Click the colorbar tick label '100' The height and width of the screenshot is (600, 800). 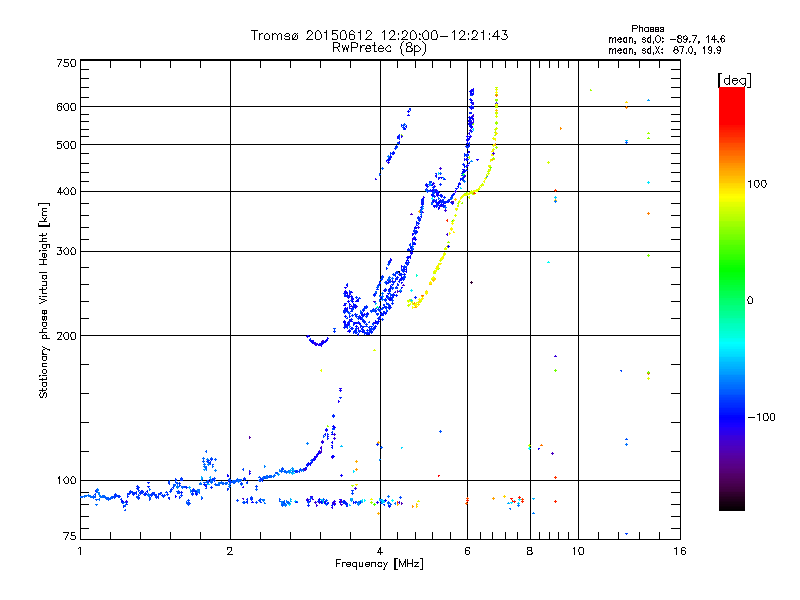click(757, 184)
